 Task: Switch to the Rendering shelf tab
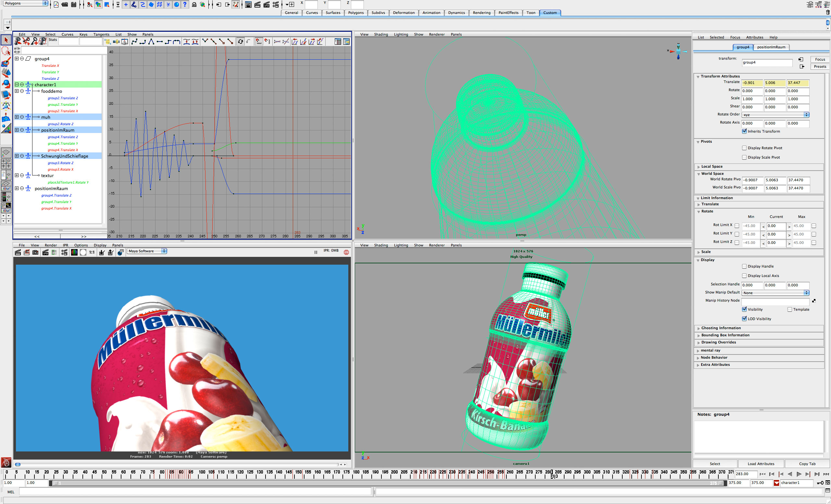coord(482,13)
